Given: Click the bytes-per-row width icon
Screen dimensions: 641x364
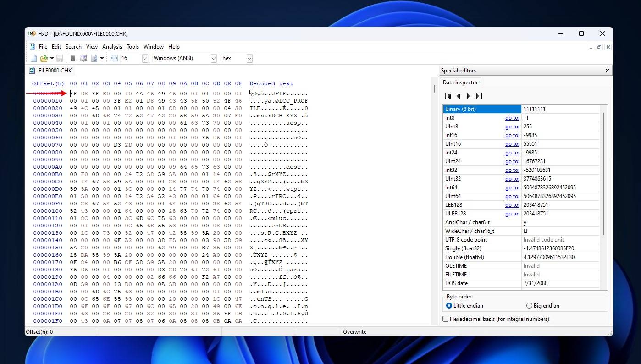Looking at the screenshot, I should [114, 58].
